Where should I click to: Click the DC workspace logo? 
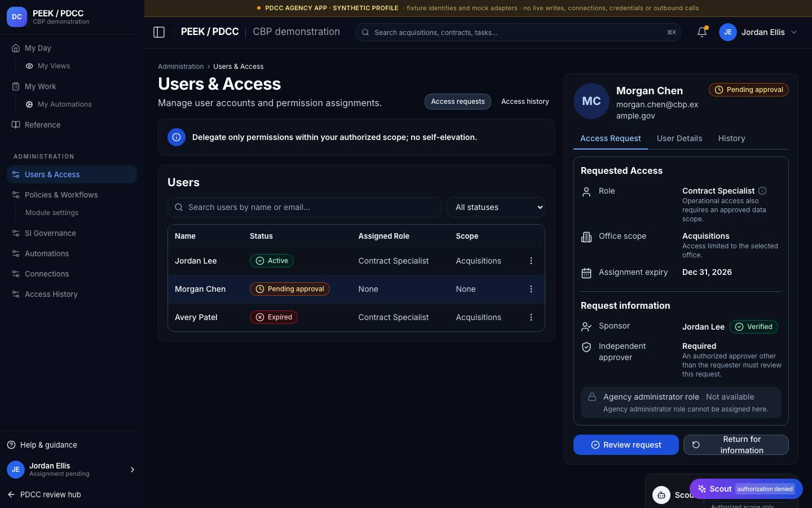click(x=17, y=17)
